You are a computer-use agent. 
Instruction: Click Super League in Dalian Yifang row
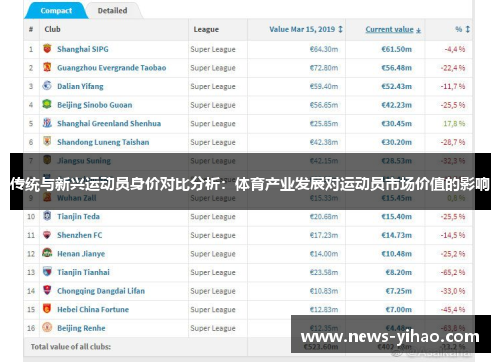tap(213, 87)
